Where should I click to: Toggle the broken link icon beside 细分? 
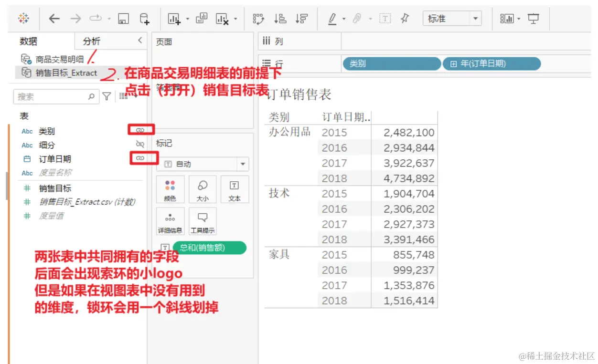(x=140, y=144)
